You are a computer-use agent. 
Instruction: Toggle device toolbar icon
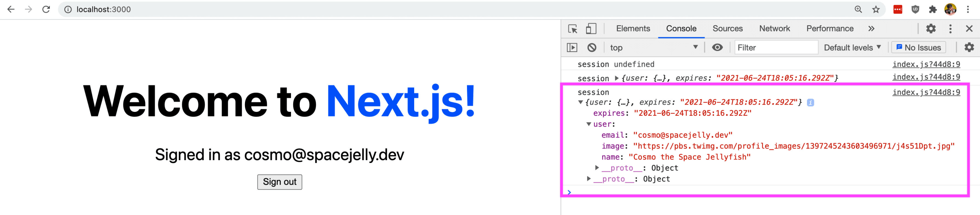click(591, 29)
